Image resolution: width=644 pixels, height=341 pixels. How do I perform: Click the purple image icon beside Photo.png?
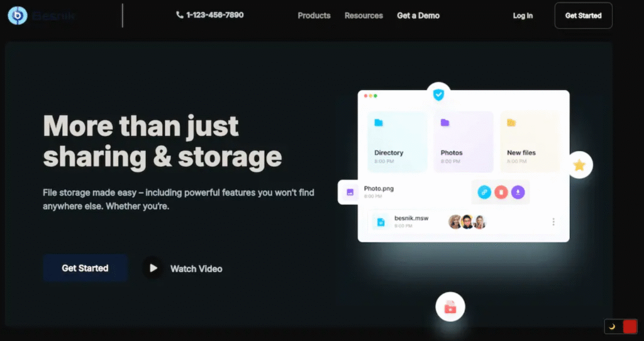[x=350, y=192]
